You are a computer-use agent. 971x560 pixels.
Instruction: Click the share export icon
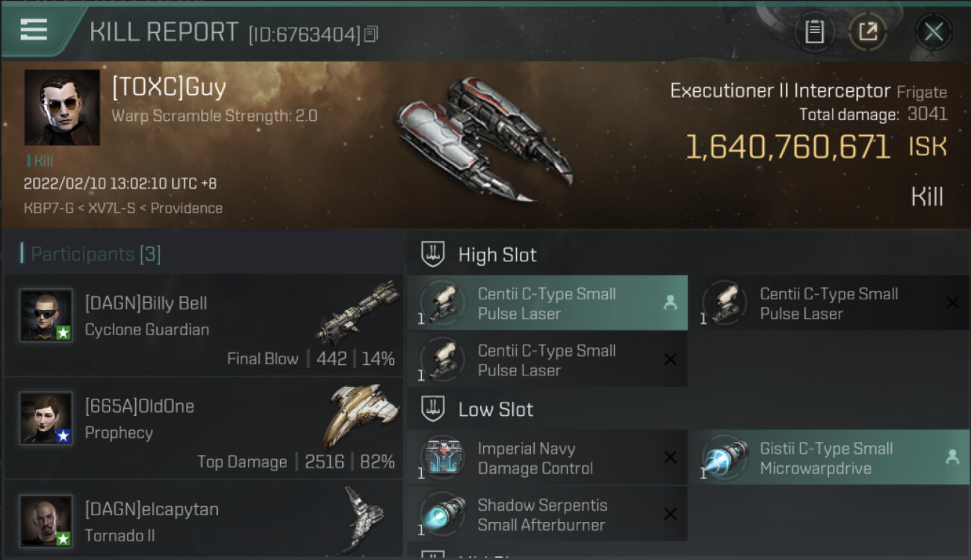click(x=867, y=32)
